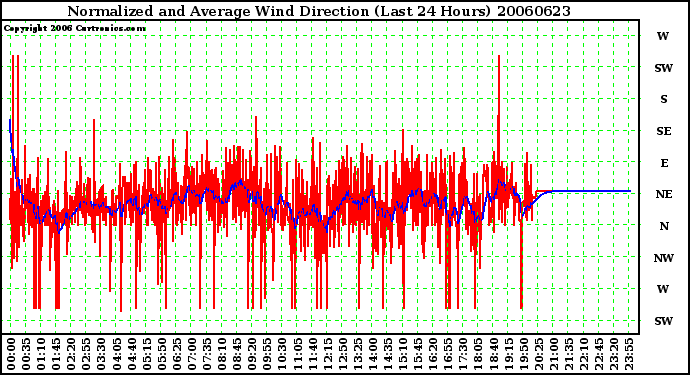
Task: Click the 02:55 time axis label
Action: (86, 354)
